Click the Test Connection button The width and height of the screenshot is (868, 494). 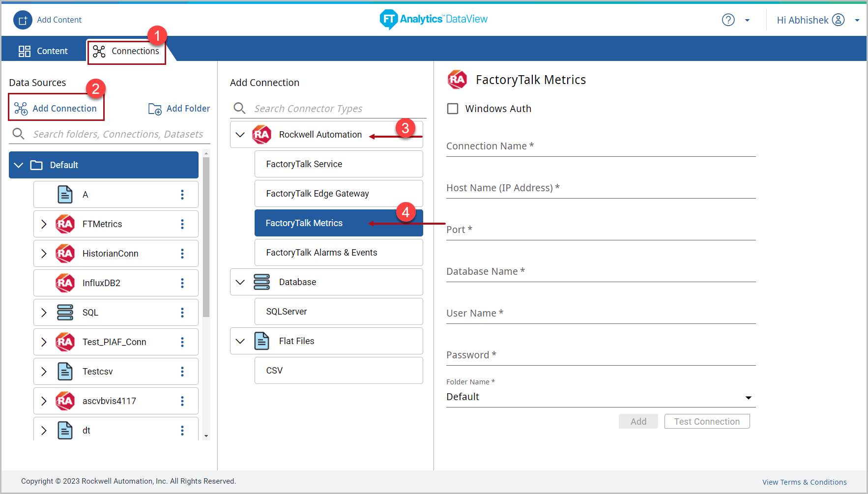[706, 422]
